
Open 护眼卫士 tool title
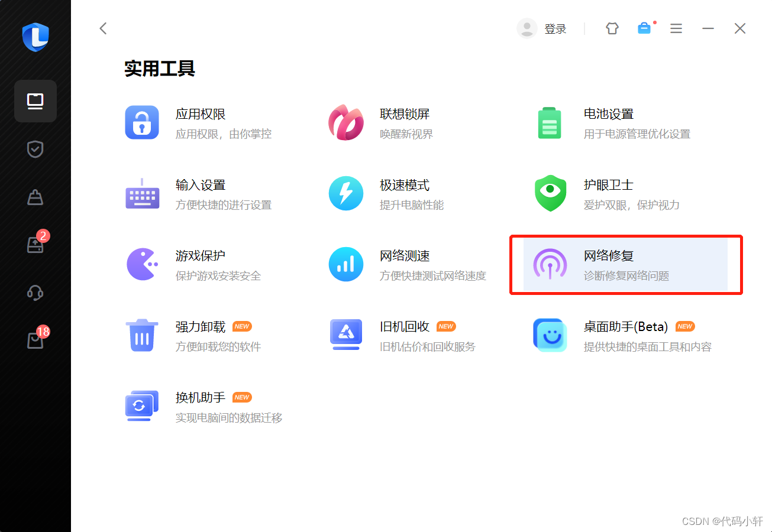tap(609, 185)
